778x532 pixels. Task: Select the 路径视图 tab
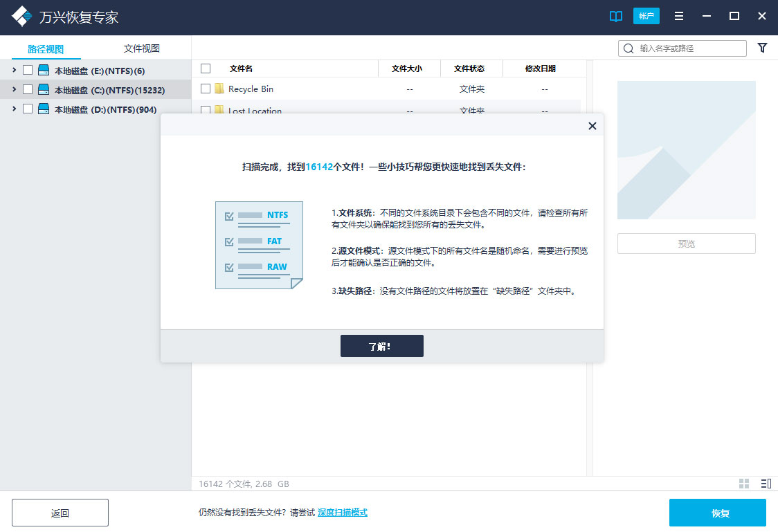pyautogui.click(x=46, y=48)
